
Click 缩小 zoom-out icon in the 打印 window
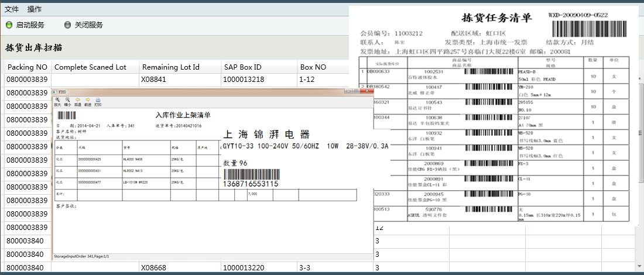[68, 102]
